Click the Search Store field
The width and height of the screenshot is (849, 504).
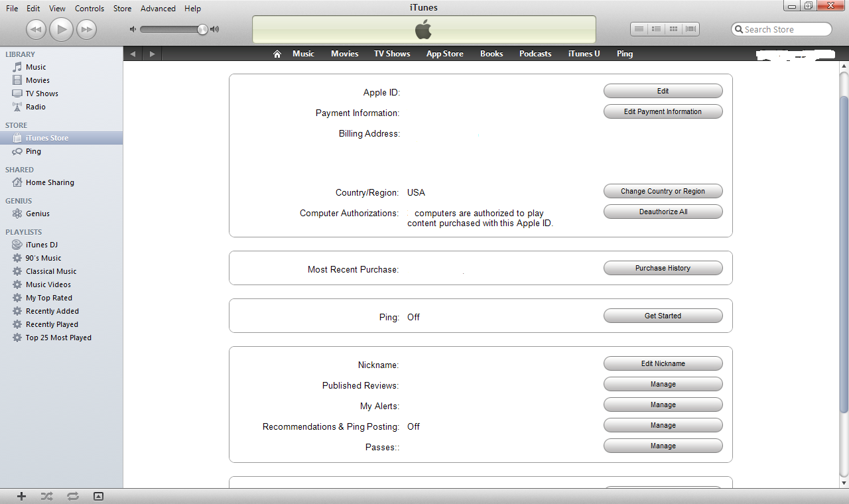(x=781, y=29)
